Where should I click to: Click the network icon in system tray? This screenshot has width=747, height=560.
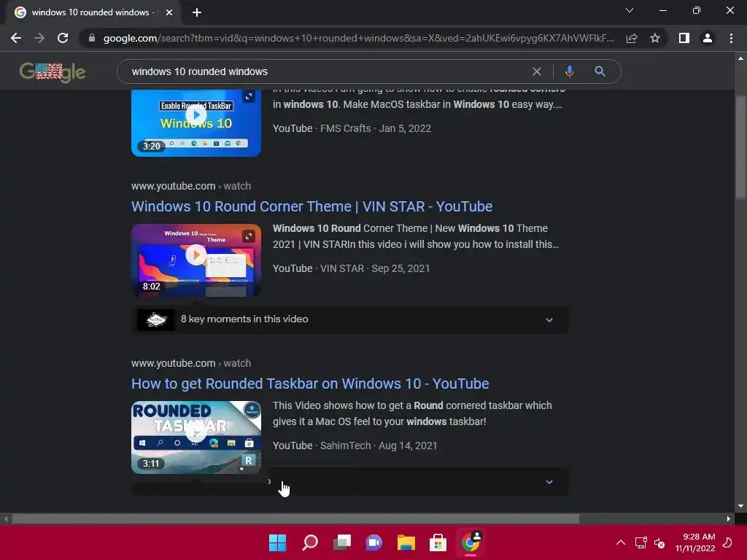tap(640, 542)
